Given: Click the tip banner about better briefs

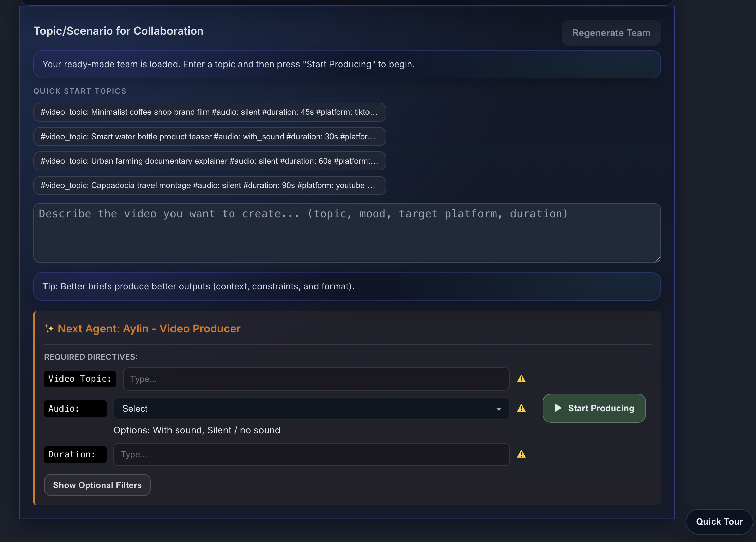Looking at the screenshot, I should point(346,286).
